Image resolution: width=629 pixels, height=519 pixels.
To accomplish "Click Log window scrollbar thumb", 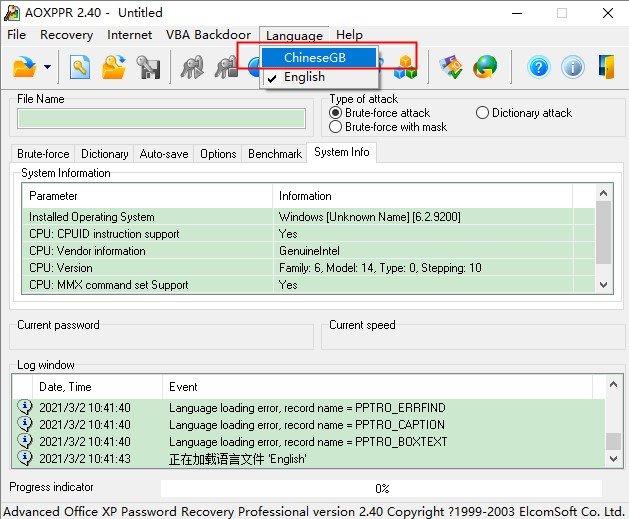I will [613, 441].
